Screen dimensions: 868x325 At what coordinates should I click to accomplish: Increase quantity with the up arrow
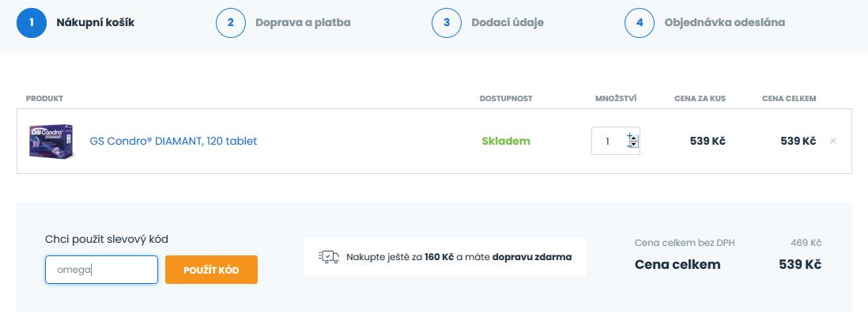click(634, 137)
